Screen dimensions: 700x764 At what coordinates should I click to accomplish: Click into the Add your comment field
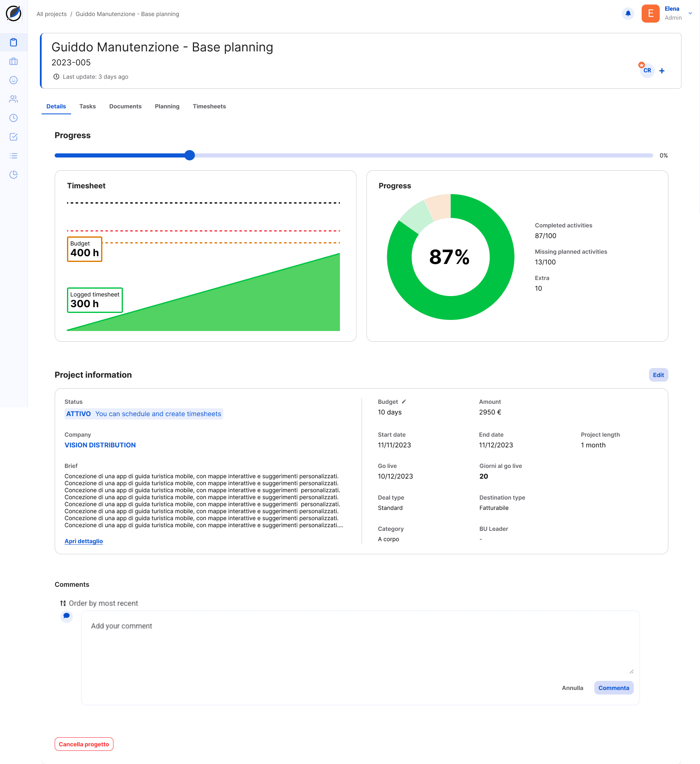pos(360,646)
